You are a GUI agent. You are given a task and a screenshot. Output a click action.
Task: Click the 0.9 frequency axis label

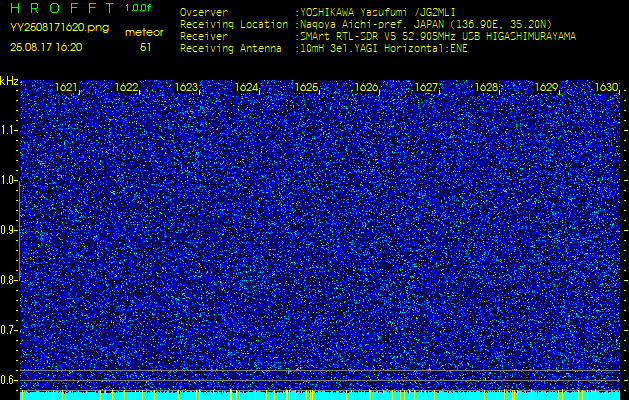7,230
